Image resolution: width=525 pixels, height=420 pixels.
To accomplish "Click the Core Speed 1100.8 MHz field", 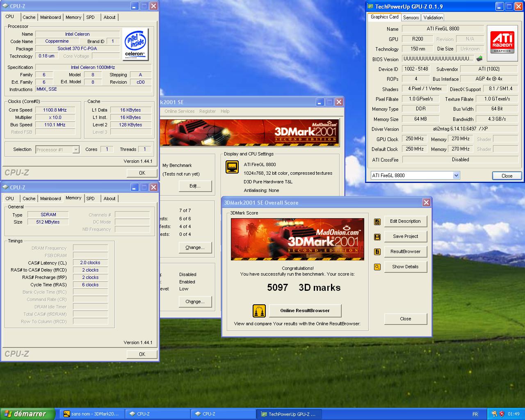I will 55,110.
